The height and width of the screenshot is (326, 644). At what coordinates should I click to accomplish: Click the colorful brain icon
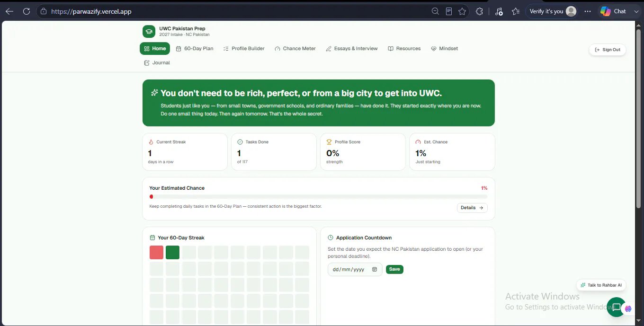(628, 308)
